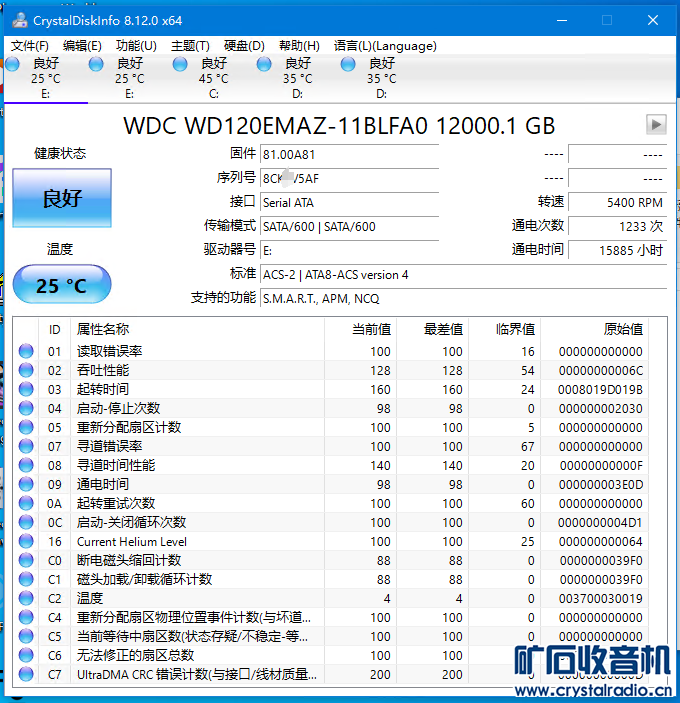Open the 硬盘(D) menu
The width and height of the screenshot is (680, 703).
244,46
